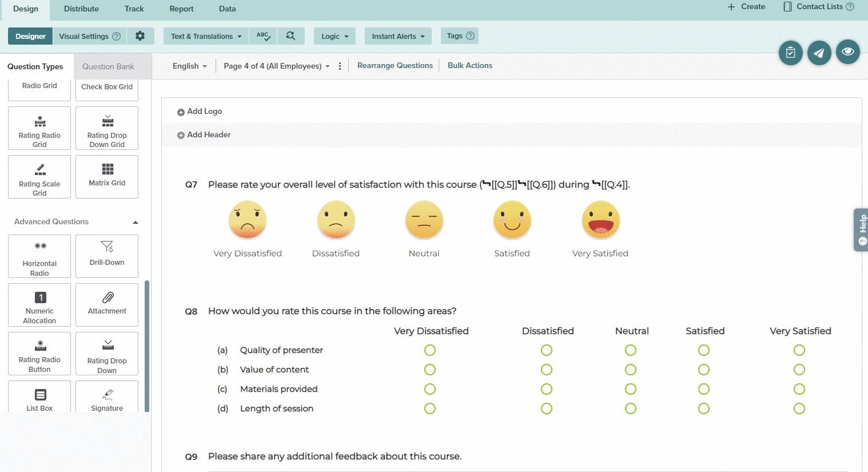Viewport: 868px width, 472px height.
Task: Open the Page 4 of 4 selector
Action: point(277,66)
